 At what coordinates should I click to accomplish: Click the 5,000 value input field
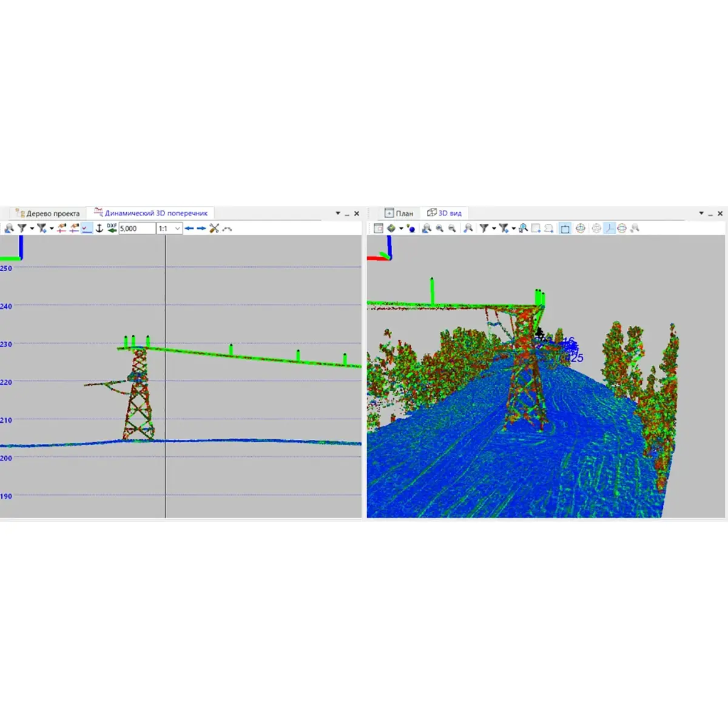136,229
